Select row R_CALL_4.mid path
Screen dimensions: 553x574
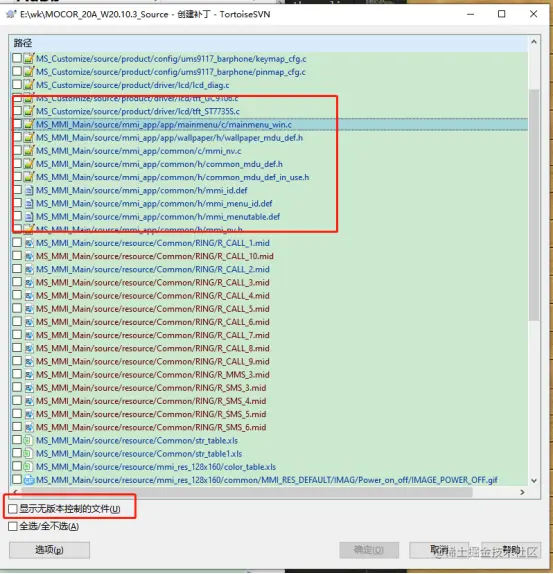(153, 295)
